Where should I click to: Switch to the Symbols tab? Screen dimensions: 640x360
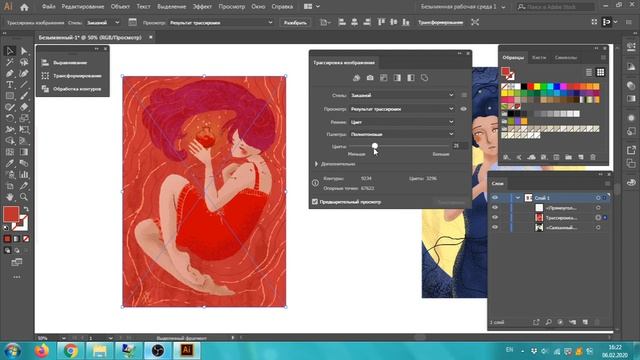[565, 58]
